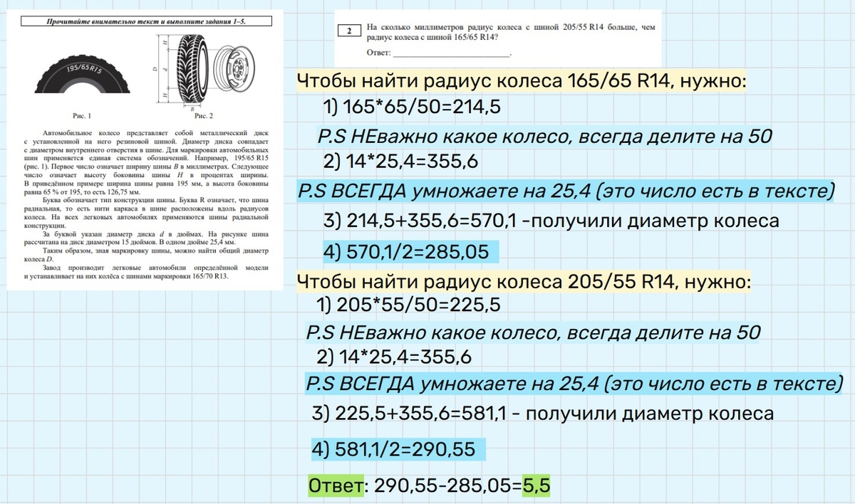Screen dimensions: 855x504
Task: Click the line '3) 214,5+355,6=570,1' diameter result
Action: pos(551,221)
